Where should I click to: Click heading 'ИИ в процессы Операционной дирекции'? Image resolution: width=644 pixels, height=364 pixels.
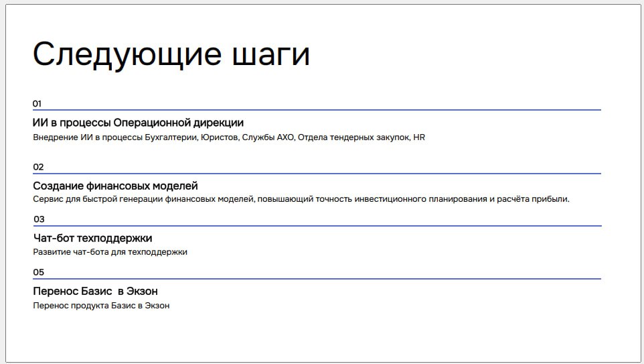coord(138,123)
